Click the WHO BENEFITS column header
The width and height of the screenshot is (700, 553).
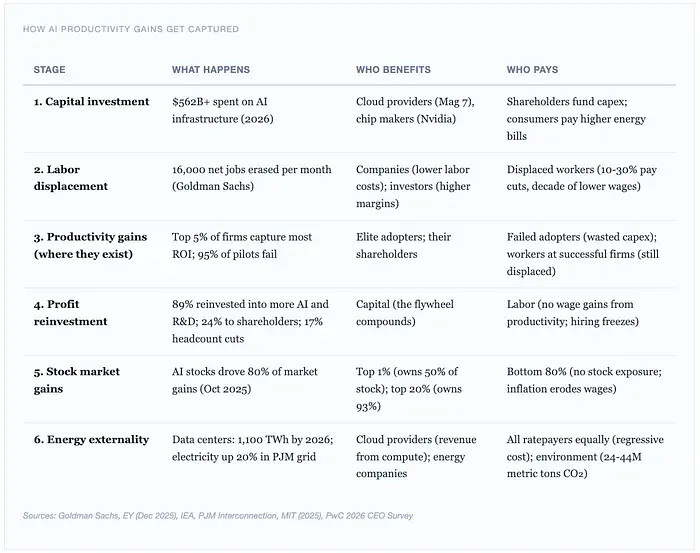pyautogui.click(x=393, y=70)
